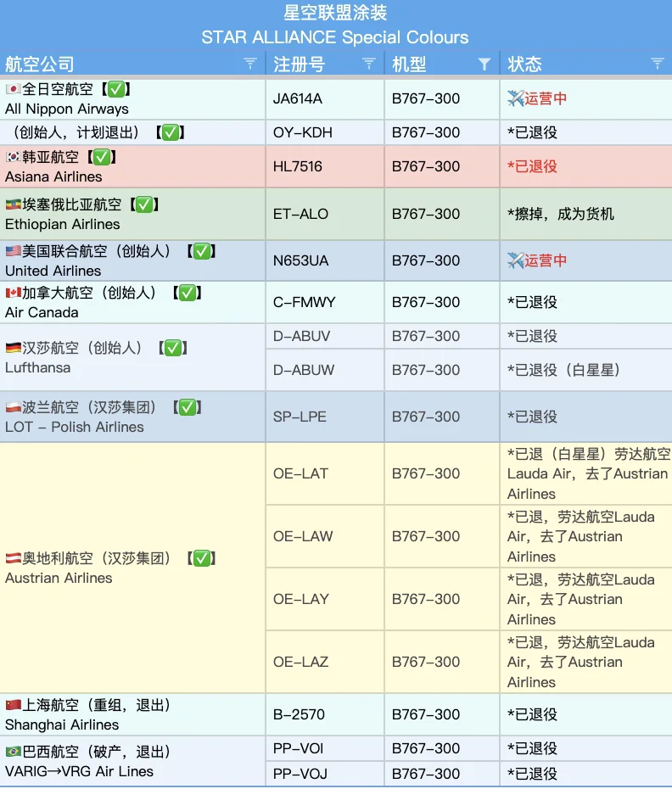Click South Korea flag beside 韩亚航空
Viewport: 672px width, 789px height.
click(13, 157)
